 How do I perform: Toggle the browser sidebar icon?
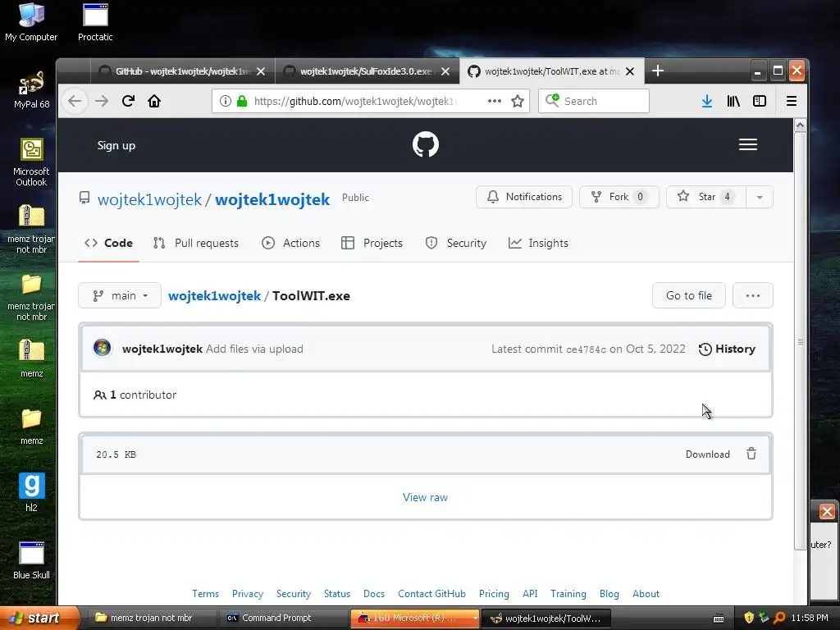[x=760, y=101]
